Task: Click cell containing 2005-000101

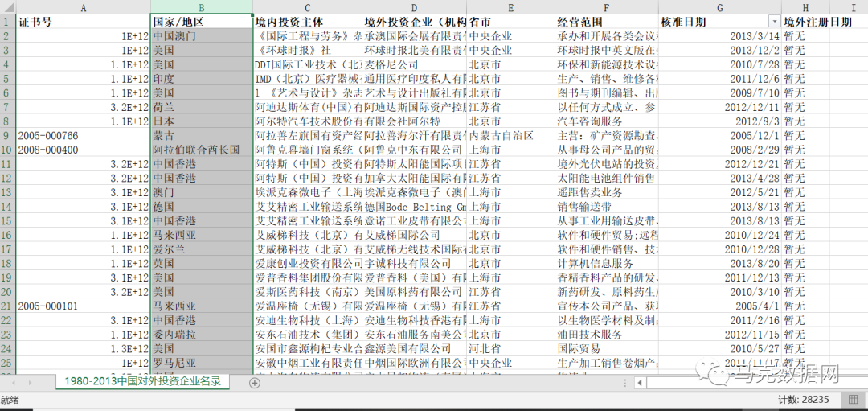Action: tap(83, 306)
